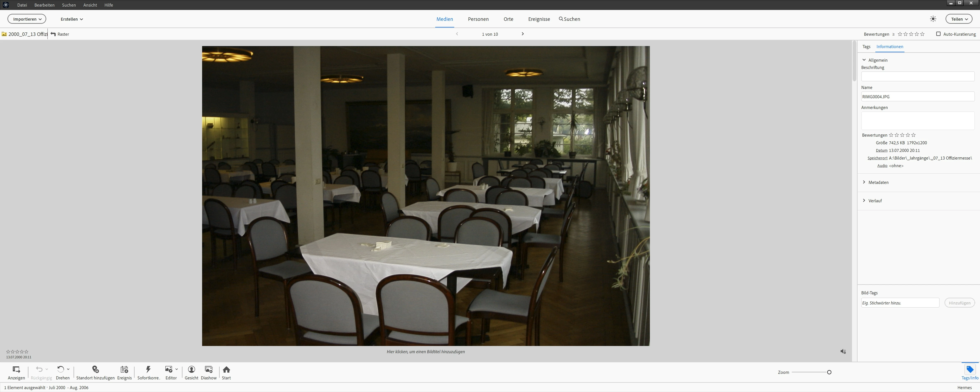Switch to the Personen tab
This screenshot has width=980, height=392.
(478, 19)
